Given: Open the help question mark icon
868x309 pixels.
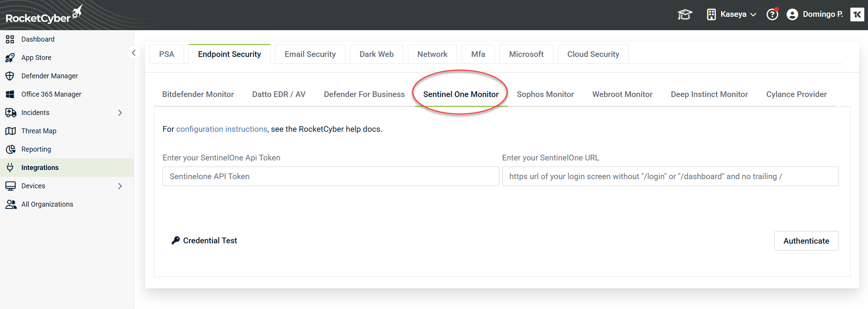Looking at the screenshot, I should [772, 15].
